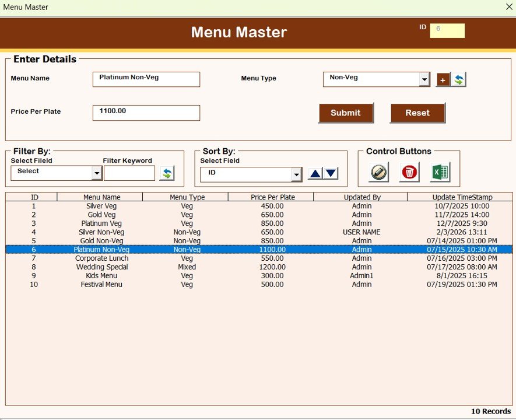This screenshot has height=420, width=516.
Task: Click the ID field showing 6
Action: click(447, 30)
